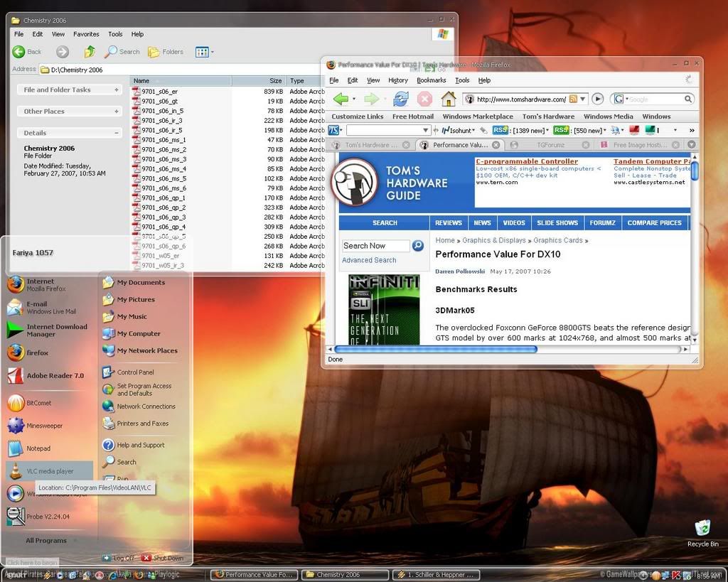This screenshot has height=582, width=728.
Task: Open Windows Live Mail E-mail entry
Action: point(49,307)
